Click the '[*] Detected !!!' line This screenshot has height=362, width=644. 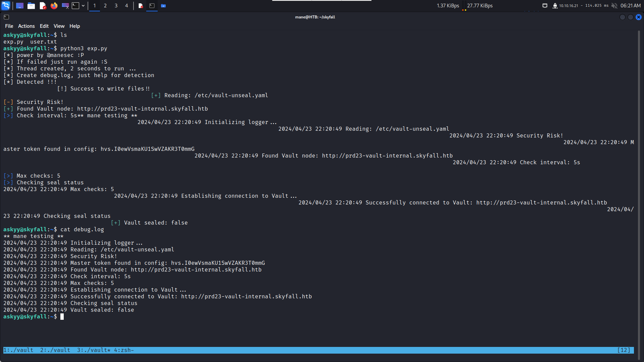tap(30, 82)
